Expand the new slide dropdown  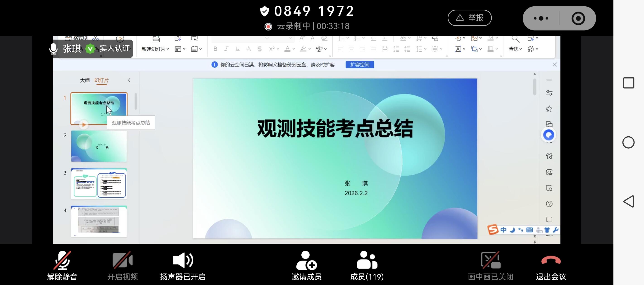tap(168, 49)
